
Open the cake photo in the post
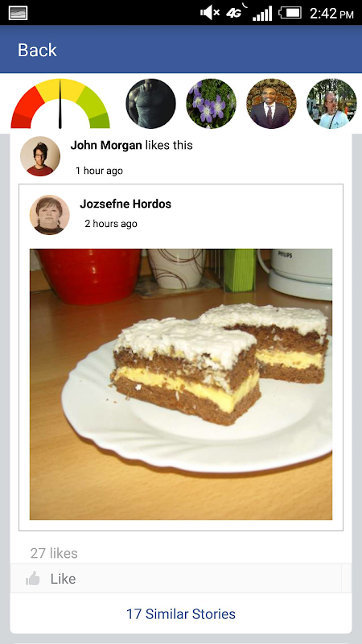[181, 385]
